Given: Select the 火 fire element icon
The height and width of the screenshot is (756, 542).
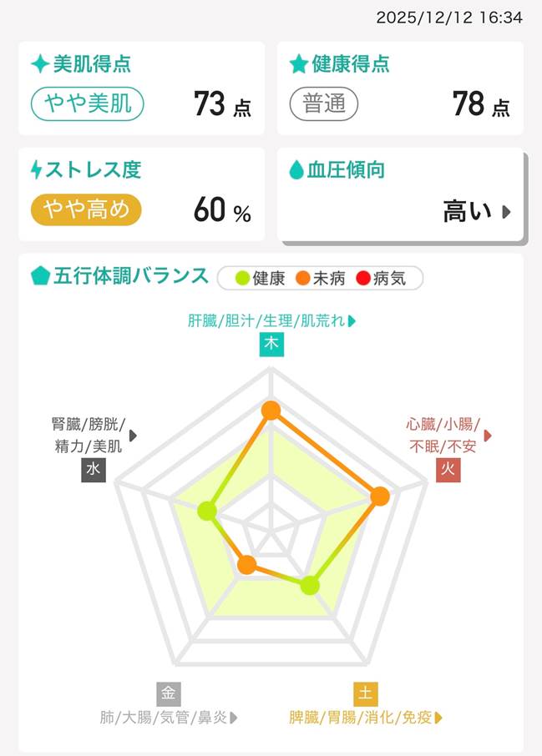Looking at the screenshot, I should click(448, 470).
